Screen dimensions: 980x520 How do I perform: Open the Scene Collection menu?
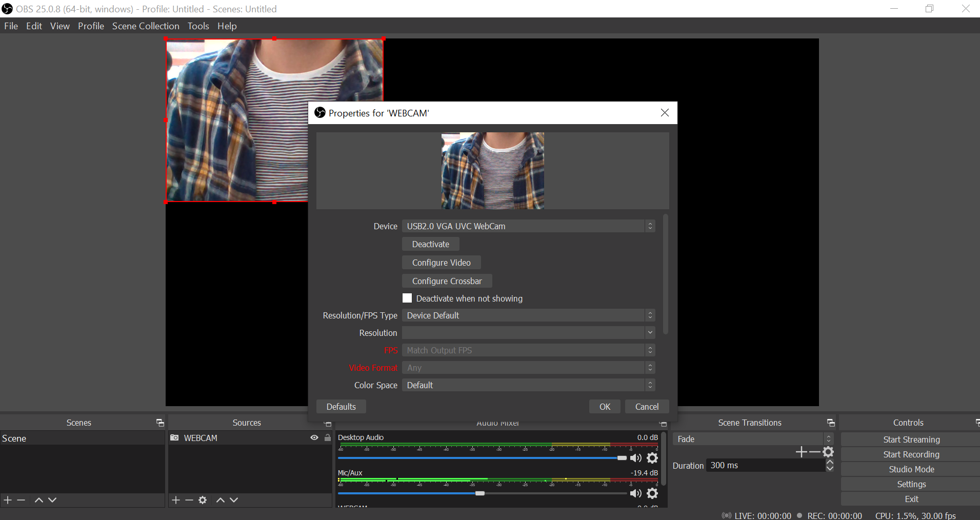click(x=146, y=26)
